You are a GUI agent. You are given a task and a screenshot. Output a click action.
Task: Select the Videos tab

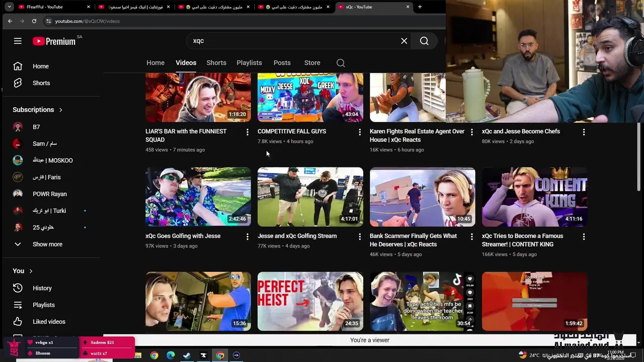186,63
